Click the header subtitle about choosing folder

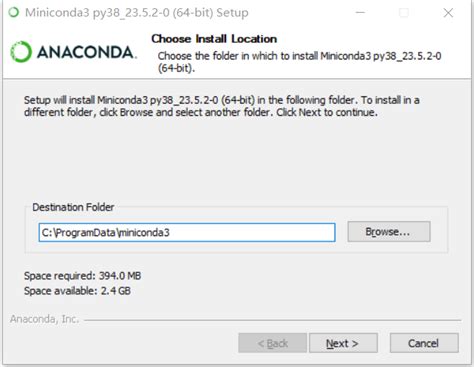click(299, 62)
